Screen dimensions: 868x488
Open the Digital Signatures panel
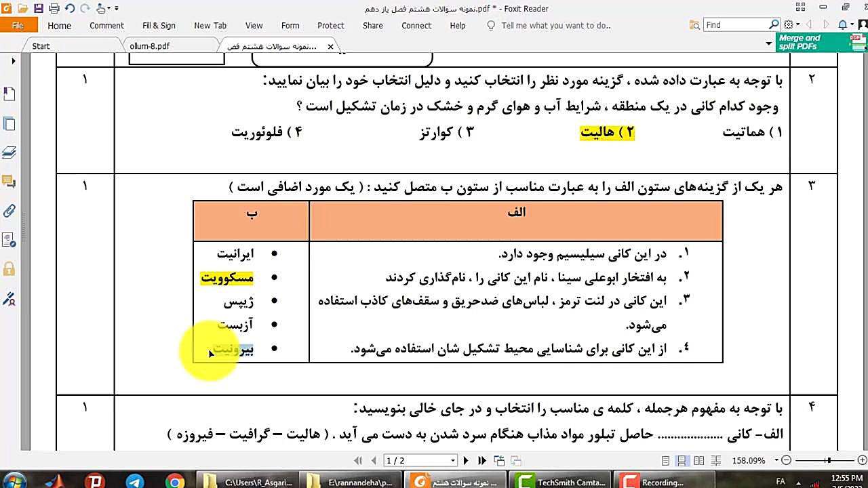click(9, 296)
